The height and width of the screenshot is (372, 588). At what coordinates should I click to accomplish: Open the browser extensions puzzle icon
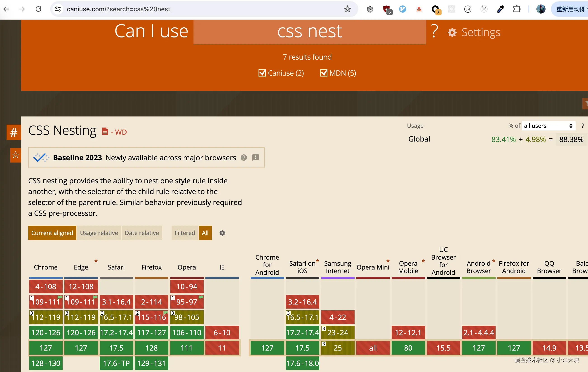[x=517, y=9]
